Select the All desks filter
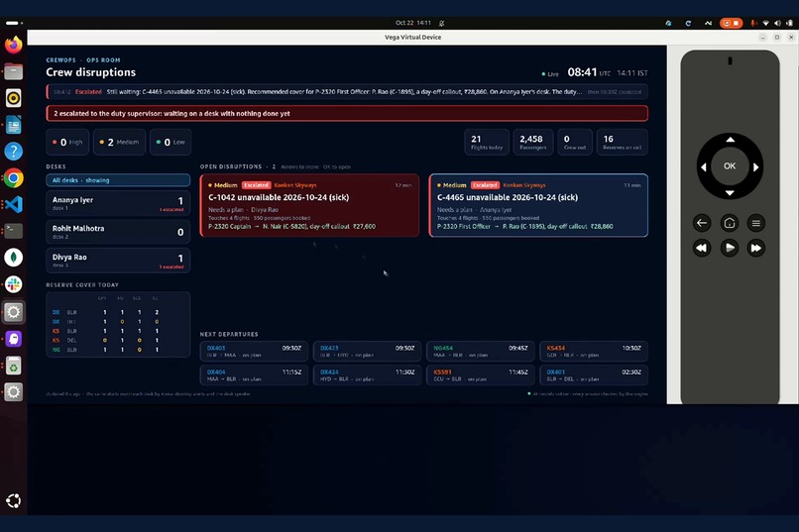 click(118, 180)
